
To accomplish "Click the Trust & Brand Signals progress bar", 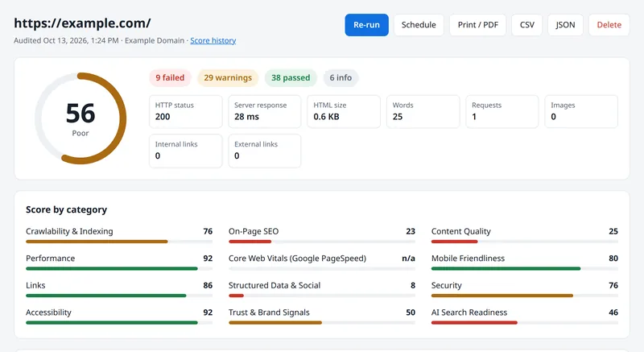I will pyautogui.click(x=322, y=323).
